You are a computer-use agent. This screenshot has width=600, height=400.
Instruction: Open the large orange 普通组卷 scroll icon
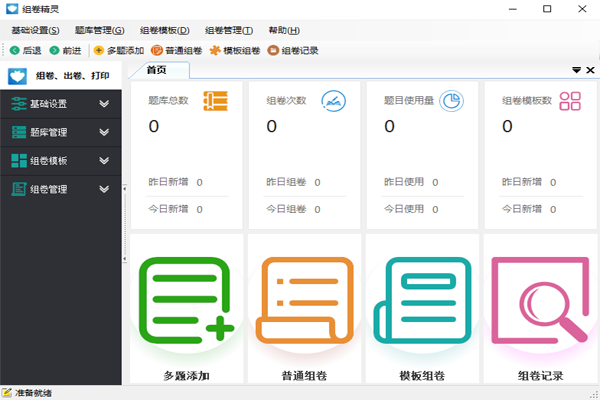(305, 300)
